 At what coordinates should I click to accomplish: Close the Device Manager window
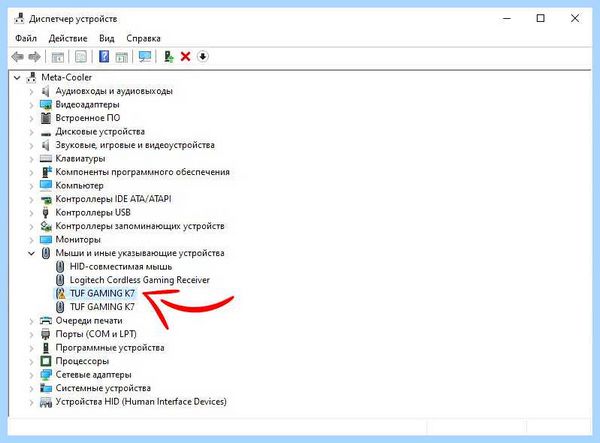575,18
